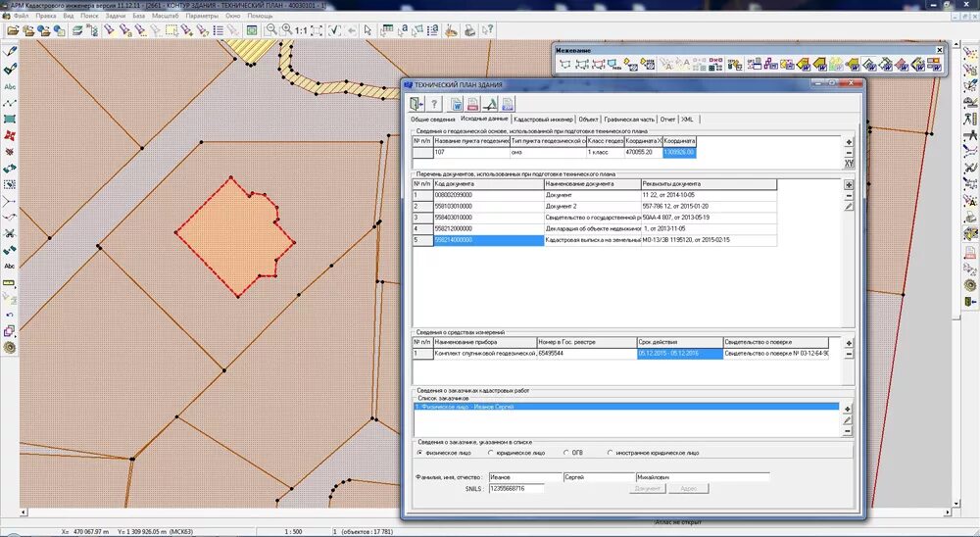Delete the selected customer from list

click(x=848, y=431)
